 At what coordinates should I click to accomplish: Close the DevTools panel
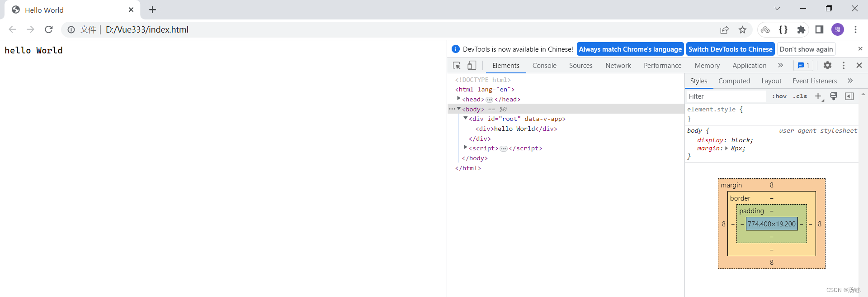click(x=859, y=66)
